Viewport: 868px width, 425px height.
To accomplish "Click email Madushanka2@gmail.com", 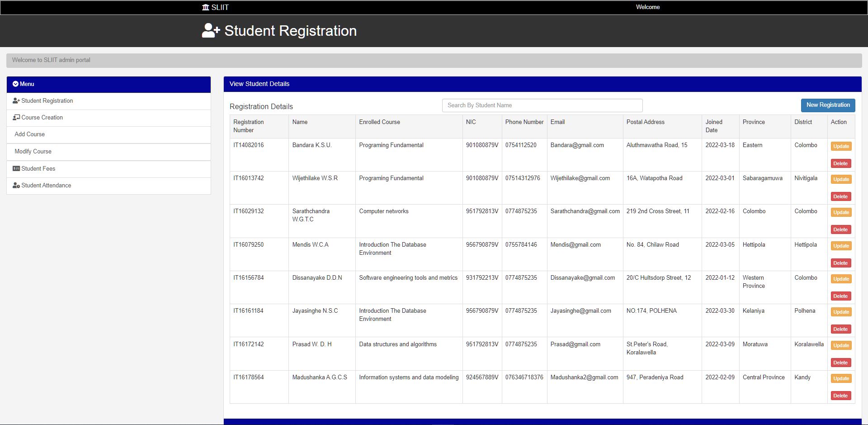I will click(584, 377).
